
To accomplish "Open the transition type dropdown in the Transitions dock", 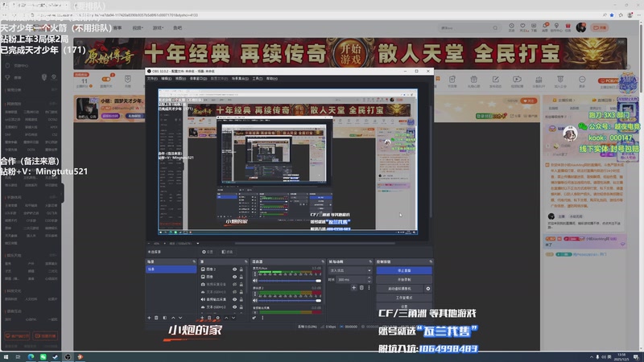I will (350, 270).
